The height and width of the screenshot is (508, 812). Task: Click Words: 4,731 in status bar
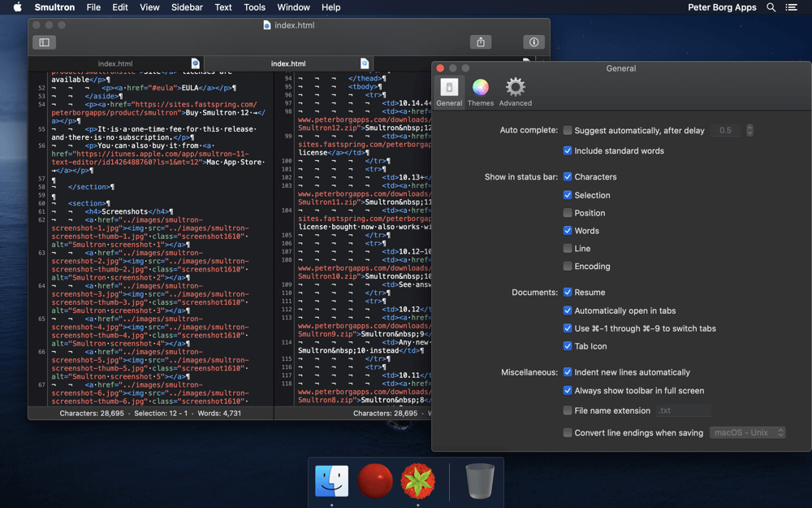(x=219, y=413)
